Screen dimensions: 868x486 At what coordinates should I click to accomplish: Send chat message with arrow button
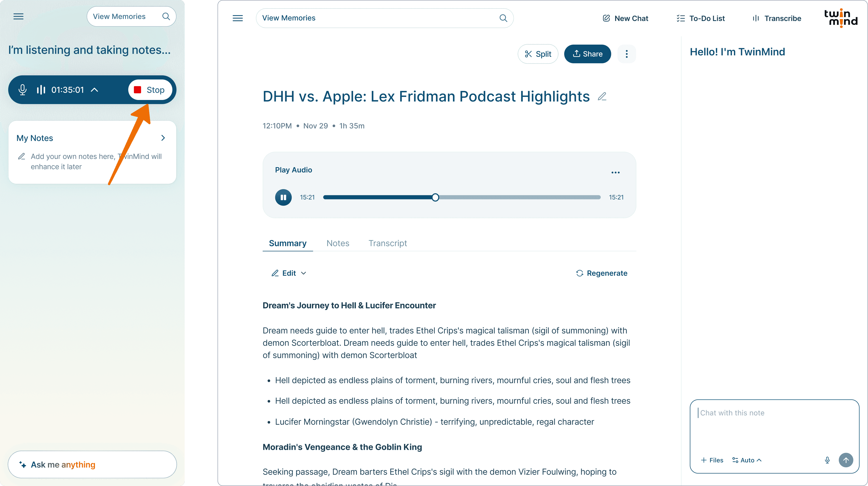846,460
